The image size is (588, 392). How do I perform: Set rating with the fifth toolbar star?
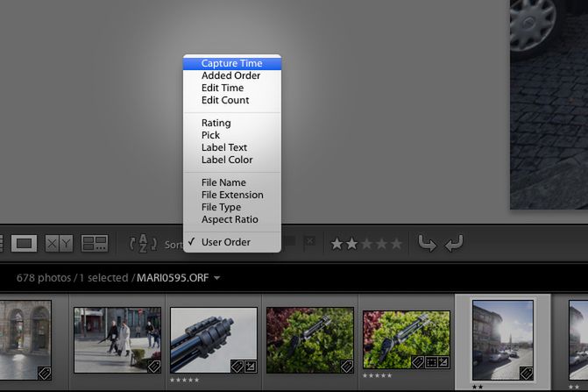[396, 244]
